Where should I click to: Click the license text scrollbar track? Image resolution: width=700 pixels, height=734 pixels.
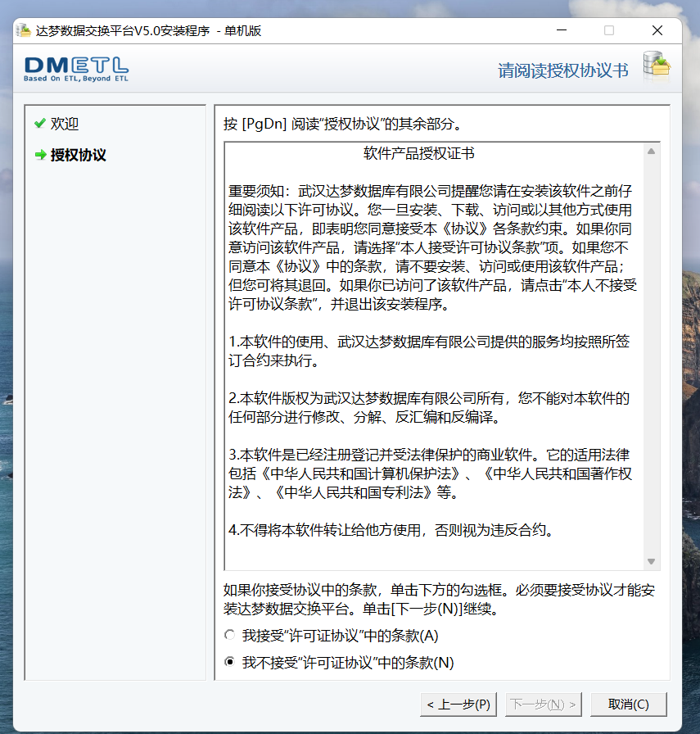point(651,356)
